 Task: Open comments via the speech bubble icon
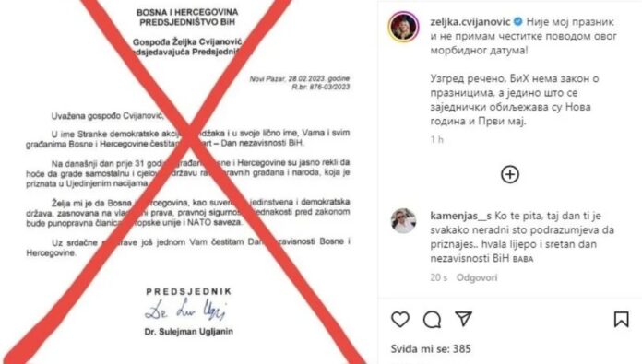tap(432, 320)
